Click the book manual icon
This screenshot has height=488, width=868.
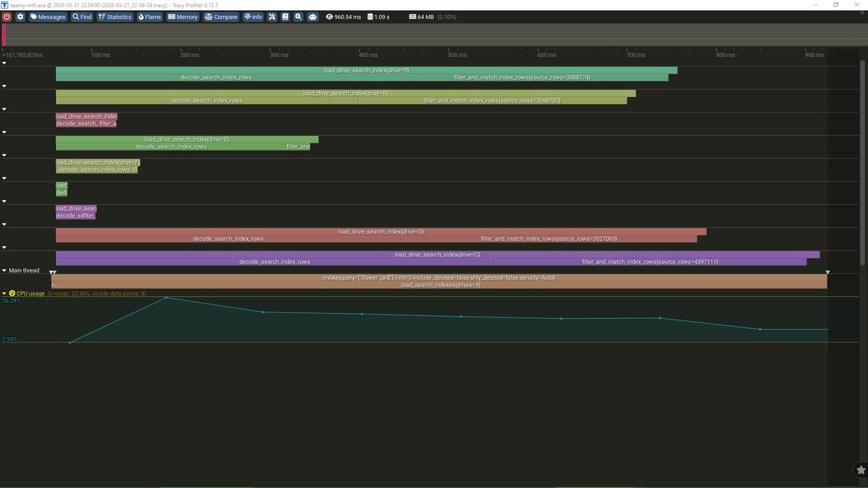(285, 17)
